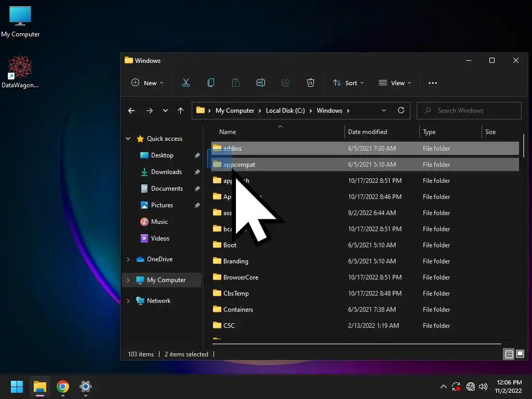The width and height of the screenshot is (532, 399).
Task: Select the BrowserCore folder
Action: tap(365, 277)
